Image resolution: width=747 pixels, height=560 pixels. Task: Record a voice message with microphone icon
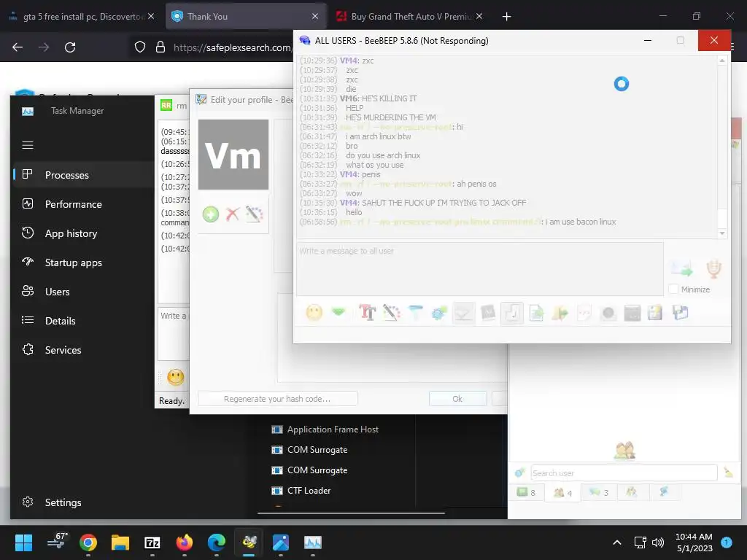tap(713, 269)
